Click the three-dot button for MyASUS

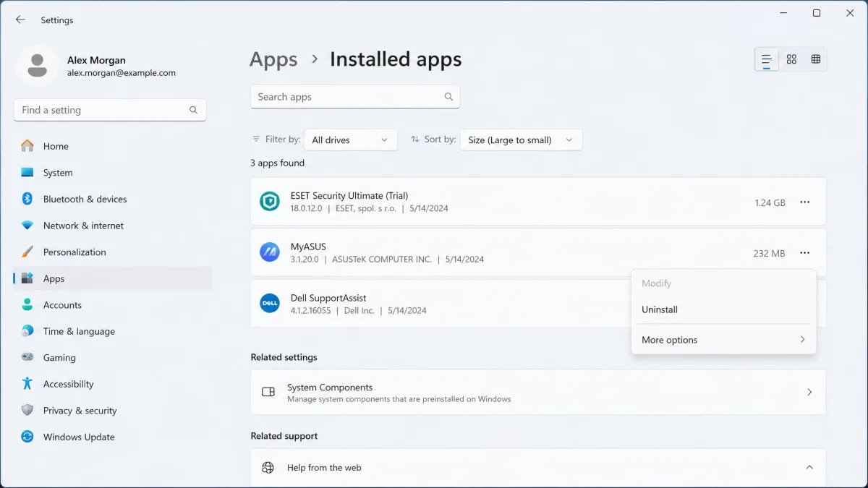point(804,253)
